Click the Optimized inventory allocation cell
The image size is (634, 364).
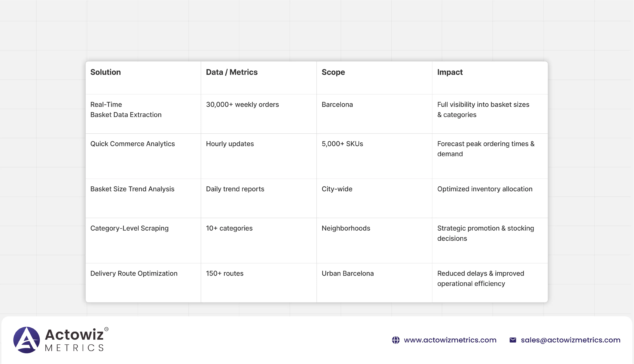[x=485, y=189]
